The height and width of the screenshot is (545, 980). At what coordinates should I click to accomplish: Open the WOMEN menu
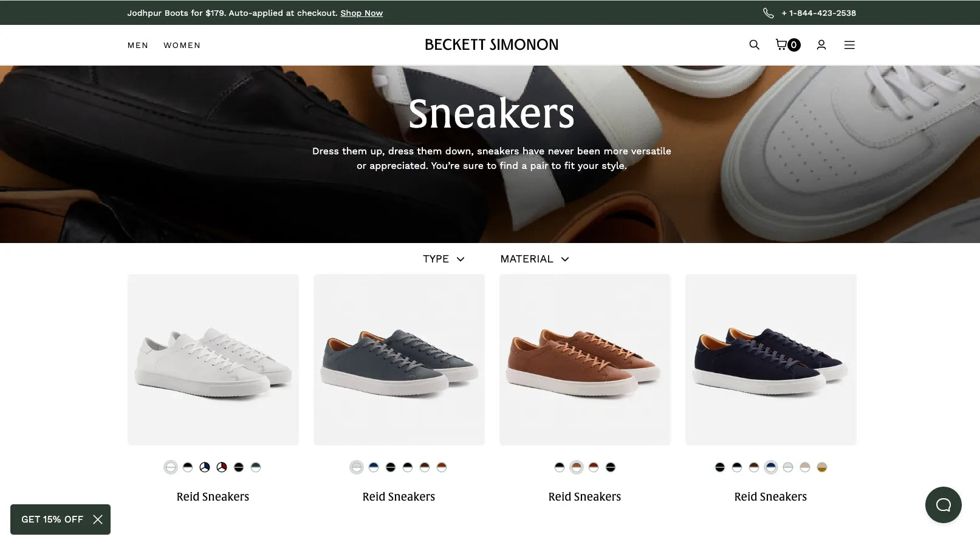coord(182,45)
